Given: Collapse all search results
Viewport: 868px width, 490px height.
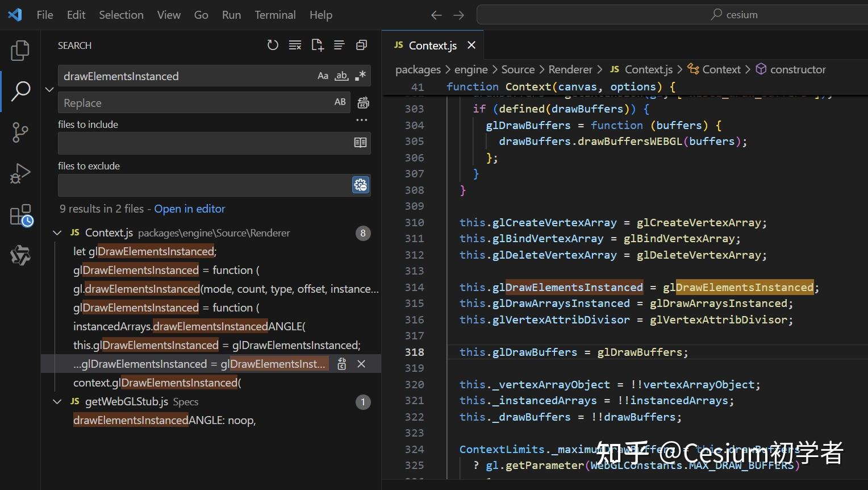Looking at the screenshot, I should coord(361,45).
